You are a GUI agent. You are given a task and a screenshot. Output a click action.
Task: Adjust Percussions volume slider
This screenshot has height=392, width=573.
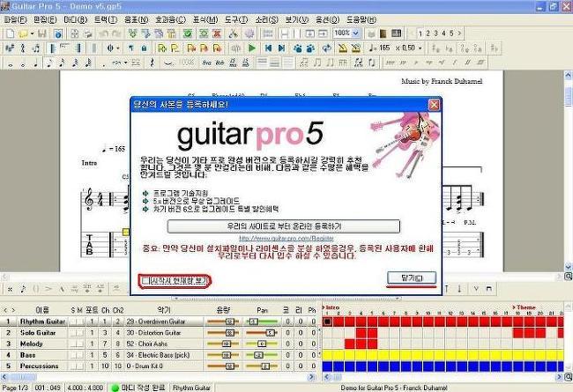point(223,366)
